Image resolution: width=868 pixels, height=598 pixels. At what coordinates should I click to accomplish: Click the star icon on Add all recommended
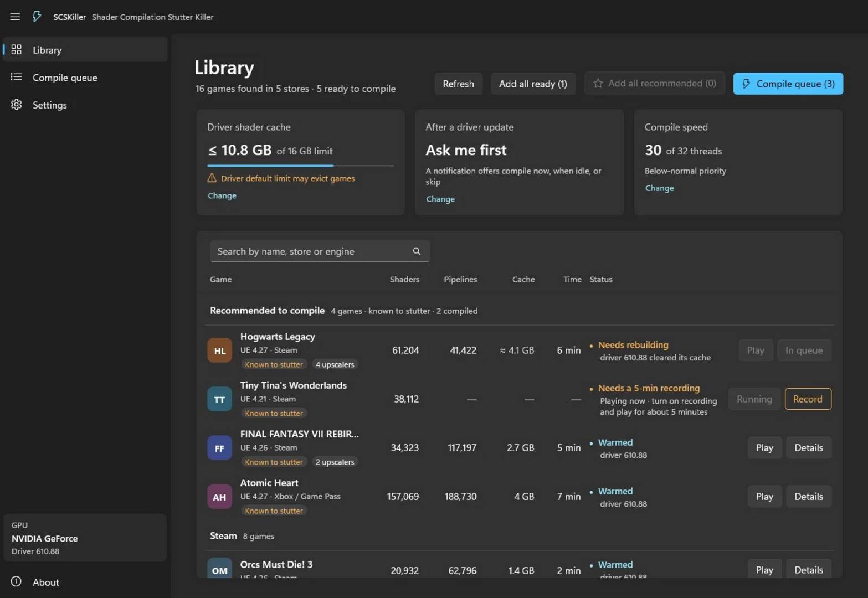pos(598,84)
